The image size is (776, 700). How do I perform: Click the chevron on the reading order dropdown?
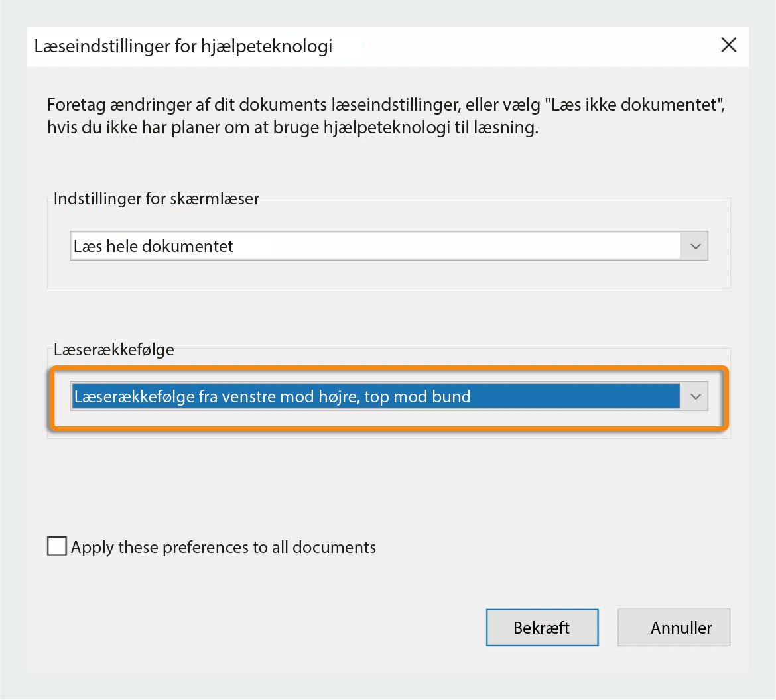coord(695,396)
